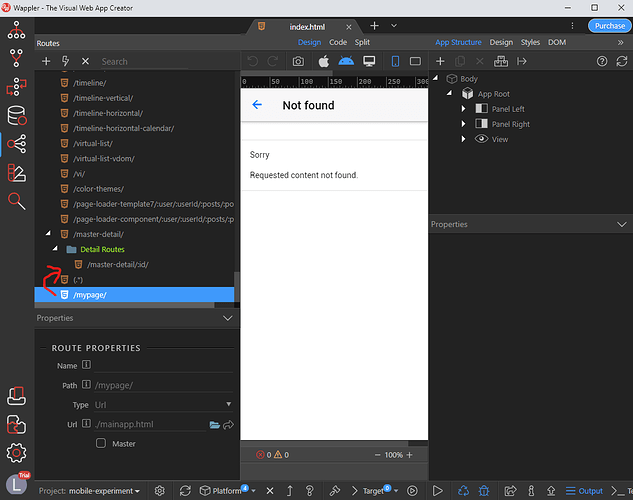The width and height of the screenshot is (633, 500).
Task: Toggle the Output panel in status bar
Action: tap(584, 491)
